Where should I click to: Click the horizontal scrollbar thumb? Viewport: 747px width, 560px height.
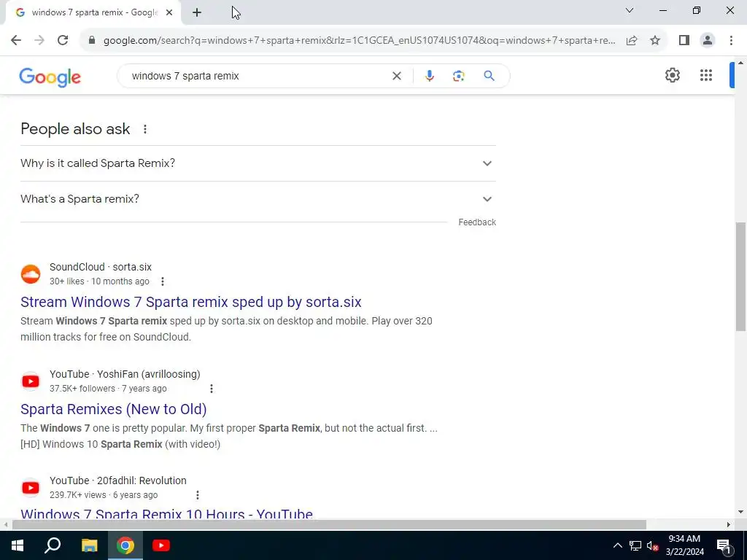point(329,525)
